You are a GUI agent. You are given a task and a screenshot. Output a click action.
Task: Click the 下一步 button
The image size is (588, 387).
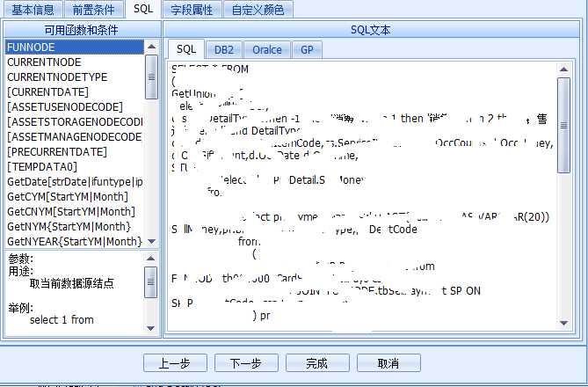tap(246, 363)
